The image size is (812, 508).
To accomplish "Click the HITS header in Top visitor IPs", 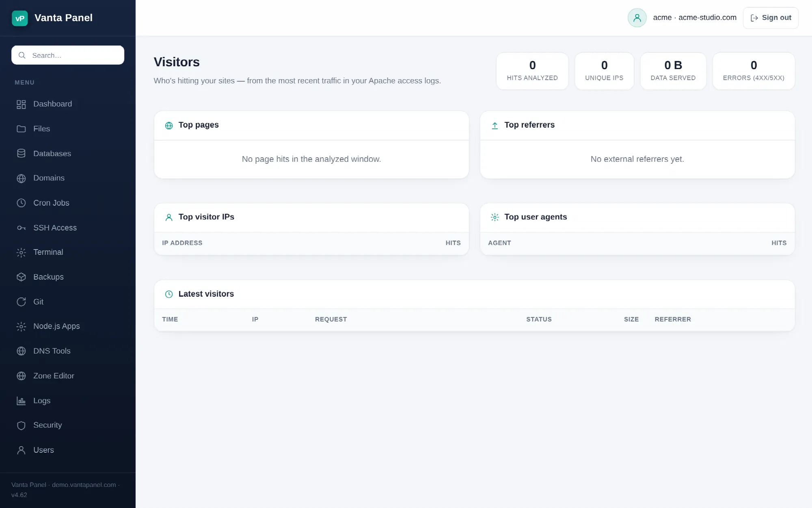I will click(453, 243).
